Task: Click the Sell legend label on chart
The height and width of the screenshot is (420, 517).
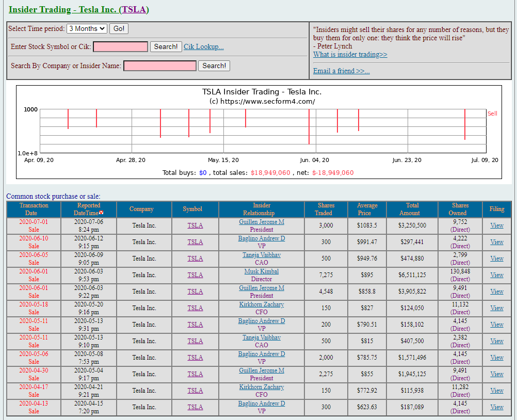Action: [x=492, y=114]
